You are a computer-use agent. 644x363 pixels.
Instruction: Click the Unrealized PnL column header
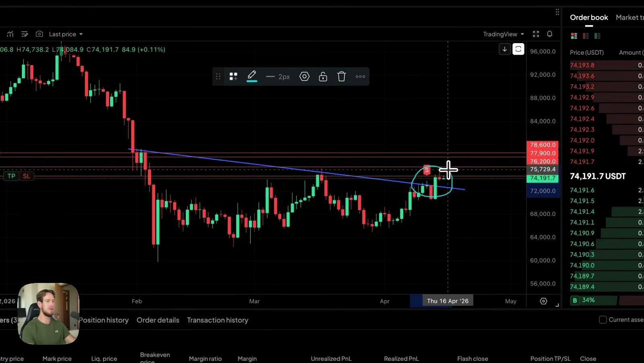[331, 359]
